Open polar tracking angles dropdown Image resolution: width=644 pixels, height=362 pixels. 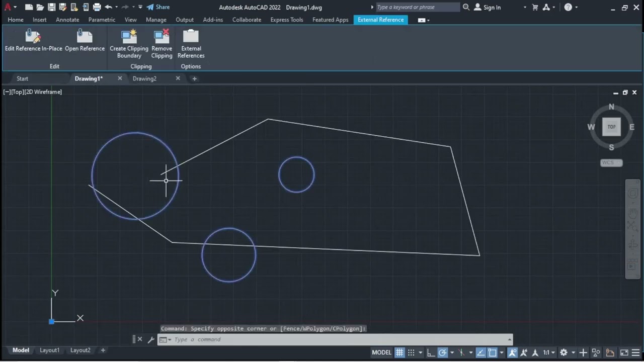coord(452,352)
